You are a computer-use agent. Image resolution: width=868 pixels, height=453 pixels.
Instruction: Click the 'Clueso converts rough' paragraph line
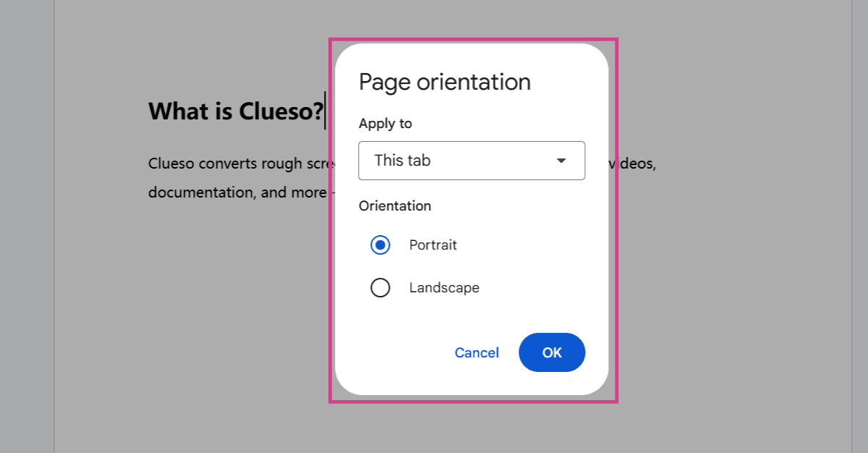242,164
